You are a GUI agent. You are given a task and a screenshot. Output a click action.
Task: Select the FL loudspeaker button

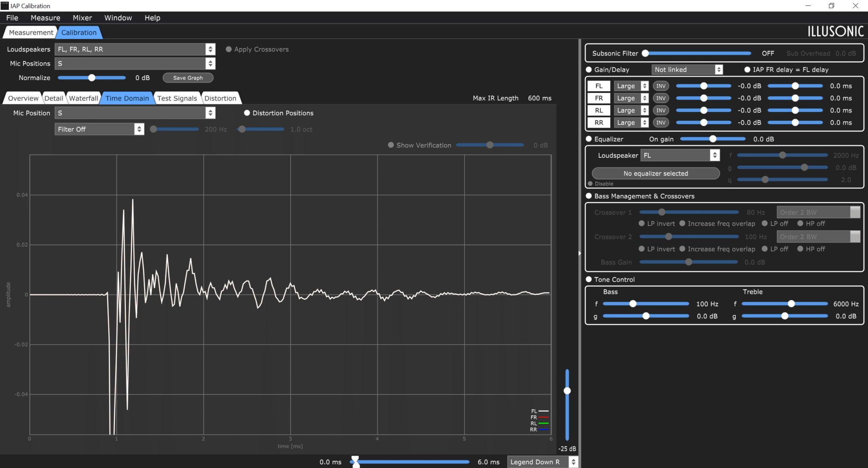pyautogui.click(x=599, y=86)
